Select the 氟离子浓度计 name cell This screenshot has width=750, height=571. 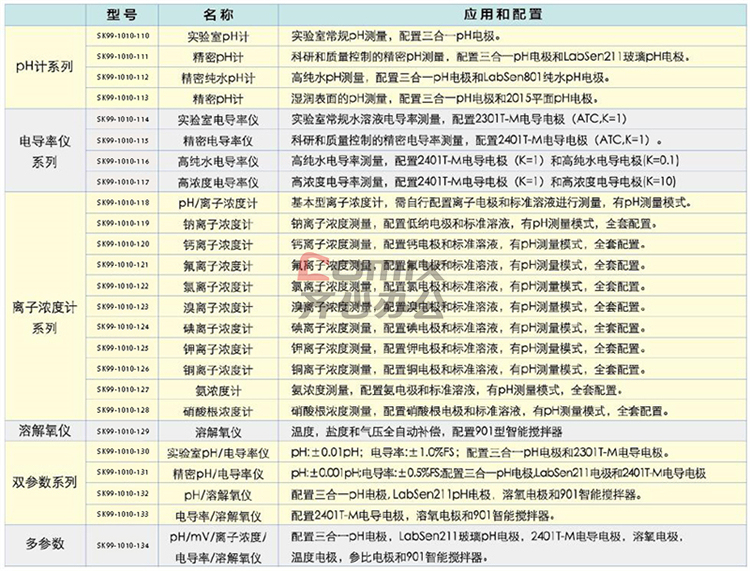pyautogui.click(x=218, y=265)
